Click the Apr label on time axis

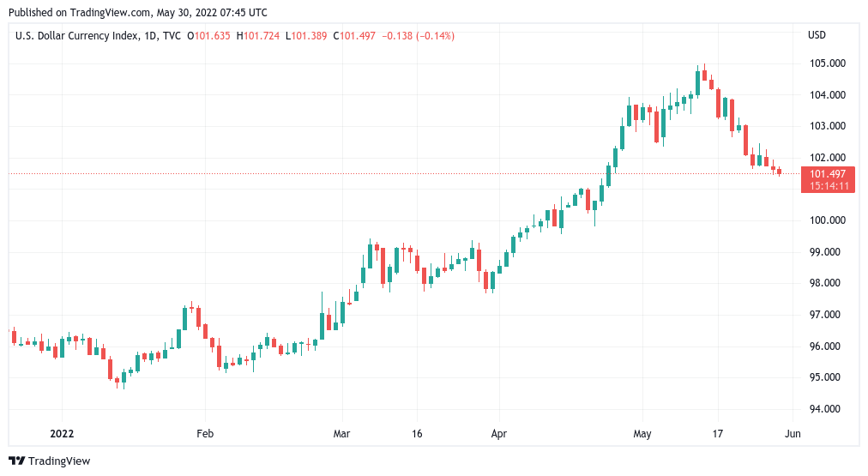tap(498, 434)
